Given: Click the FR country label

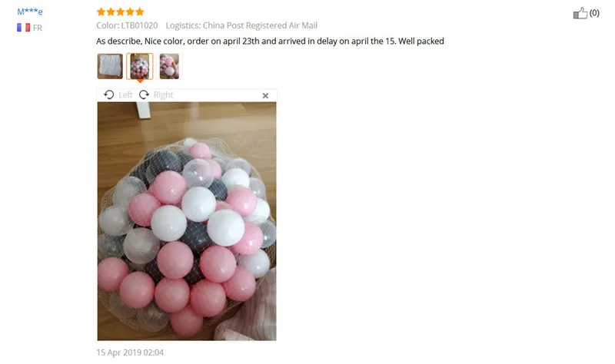Looking at the screenshot, I should (x=38, y=28).
